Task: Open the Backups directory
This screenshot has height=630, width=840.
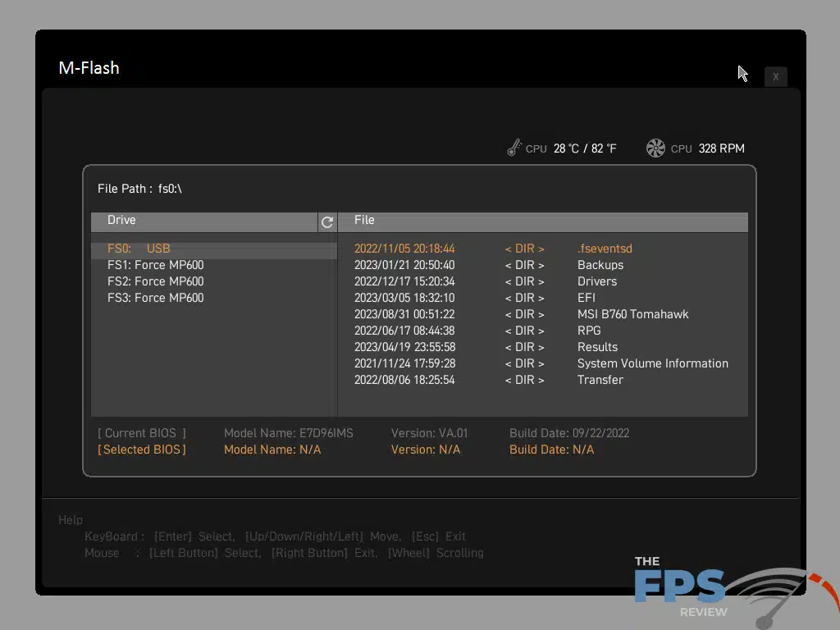Action: [x=600, y=265]
